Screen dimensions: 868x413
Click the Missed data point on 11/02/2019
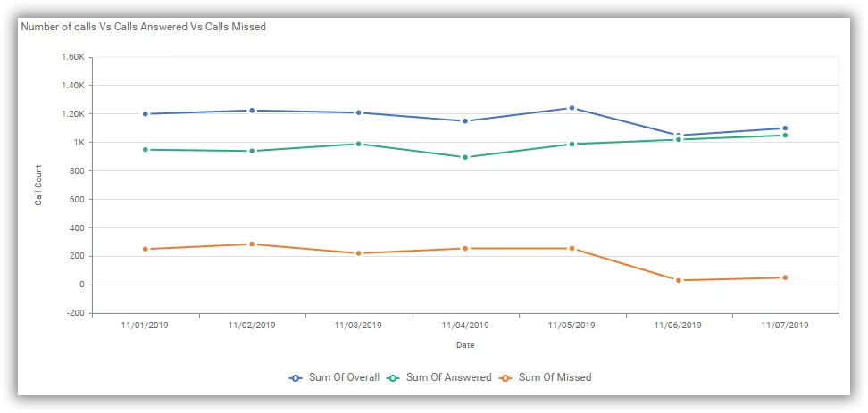(x=252, y=244)
